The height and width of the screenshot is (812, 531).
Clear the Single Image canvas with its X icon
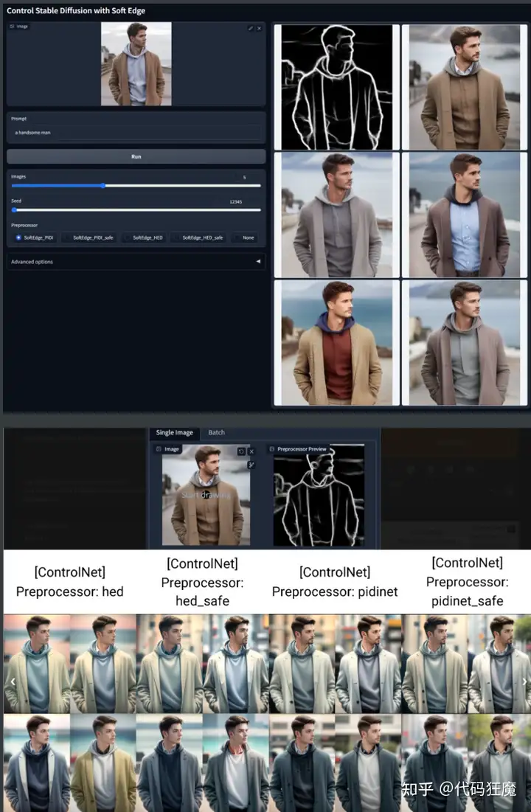(251, 451)
